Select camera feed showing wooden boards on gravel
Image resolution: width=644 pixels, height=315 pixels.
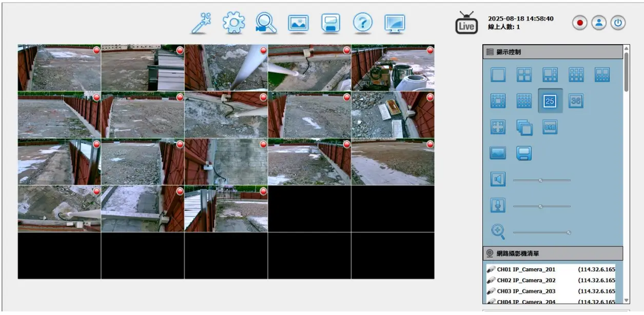pos(393,115)
